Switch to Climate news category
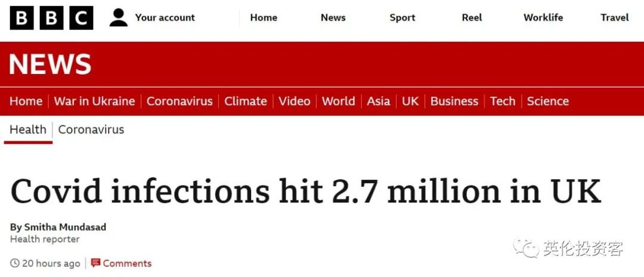This screenshot has height=277, width=644. click(245, 101)
